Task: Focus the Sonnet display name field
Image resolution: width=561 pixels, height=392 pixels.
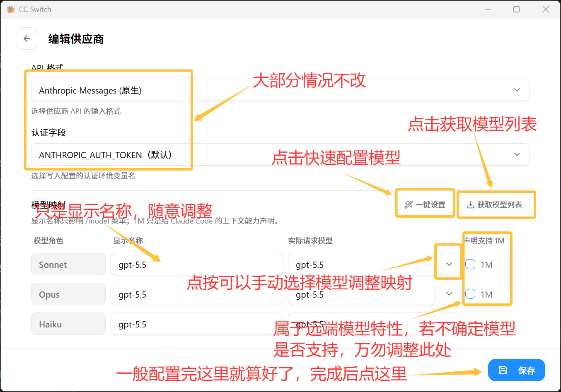Action: click(197, 264)
